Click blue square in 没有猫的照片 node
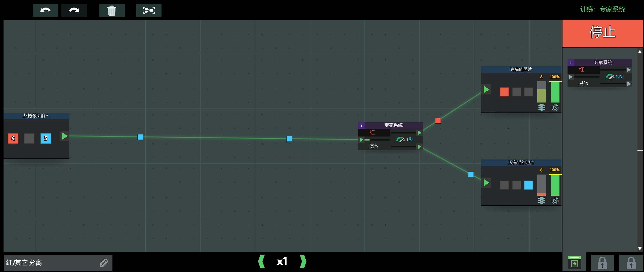644x272 pixels. tap(528, 185)
